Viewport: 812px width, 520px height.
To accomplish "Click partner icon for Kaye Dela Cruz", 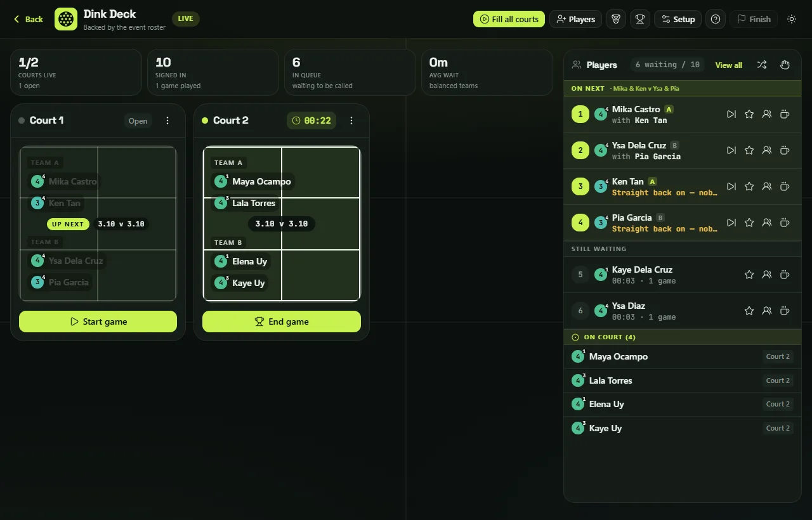I will click(x=767, y=275).
